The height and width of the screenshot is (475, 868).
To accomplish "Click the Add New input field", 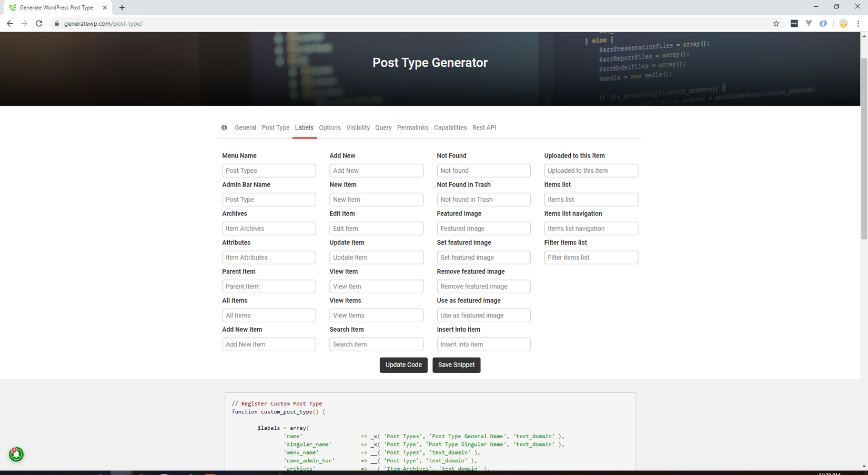I will pos(376,171).
